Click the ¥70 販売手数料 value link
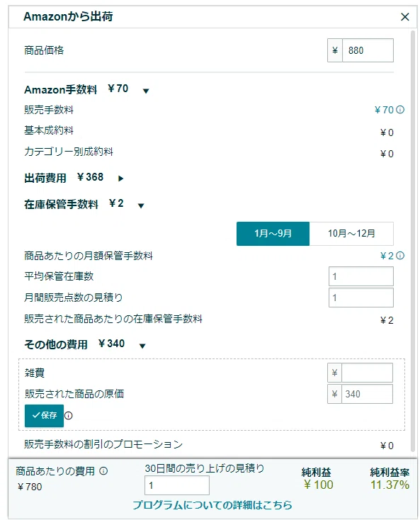This screenshot has width=420, height=520. click(x=384, y=110)
